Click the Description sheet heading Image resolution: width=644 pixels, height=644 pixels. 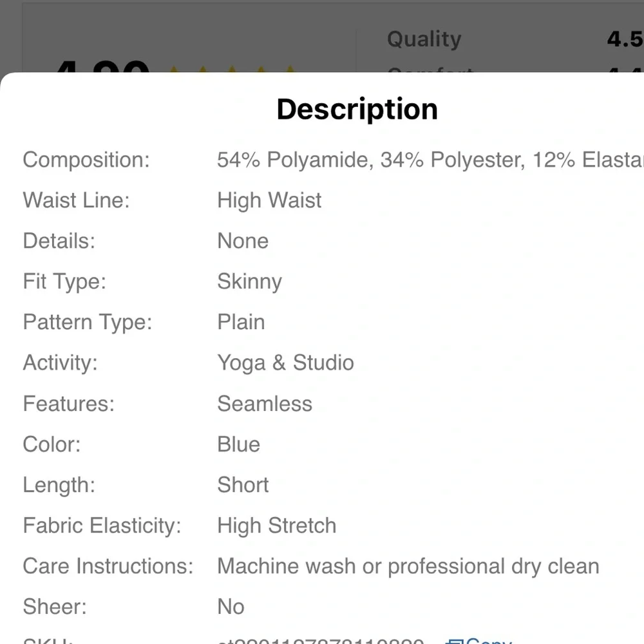(x=357, y=109)
